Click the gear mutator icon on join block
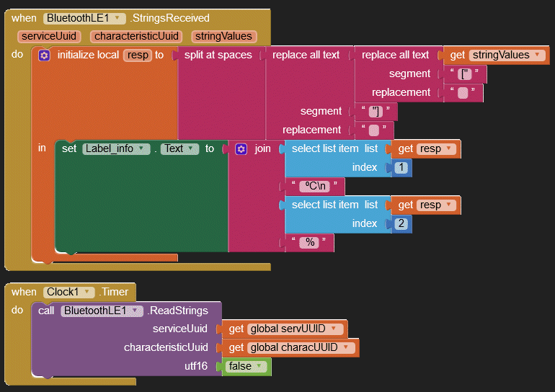The height and width of the screenshot is (392, 555). 241,148
